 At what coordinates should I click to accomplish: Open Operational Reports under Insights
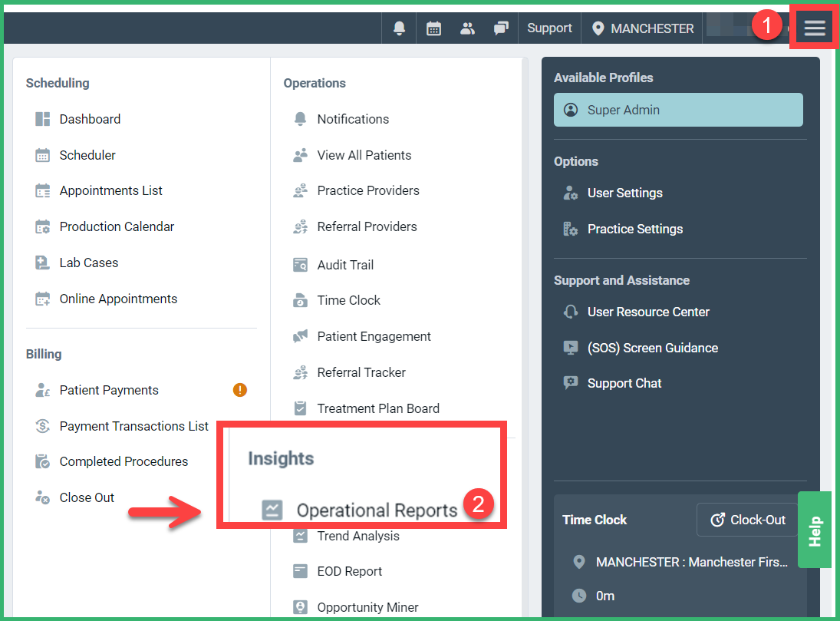[377, 510]
